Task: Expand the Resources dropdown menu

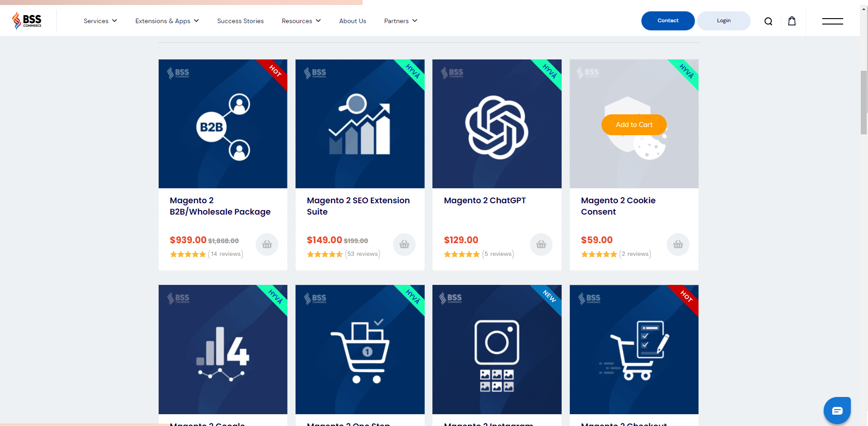Action: tap(301, 21)
